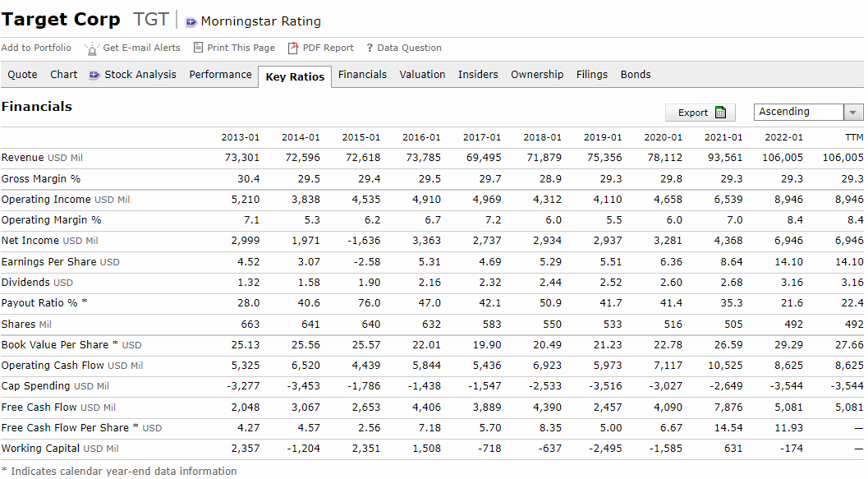Click the Get E-mail Alerts link
This screenshot has height=479, width=868.
coord(142,48)
